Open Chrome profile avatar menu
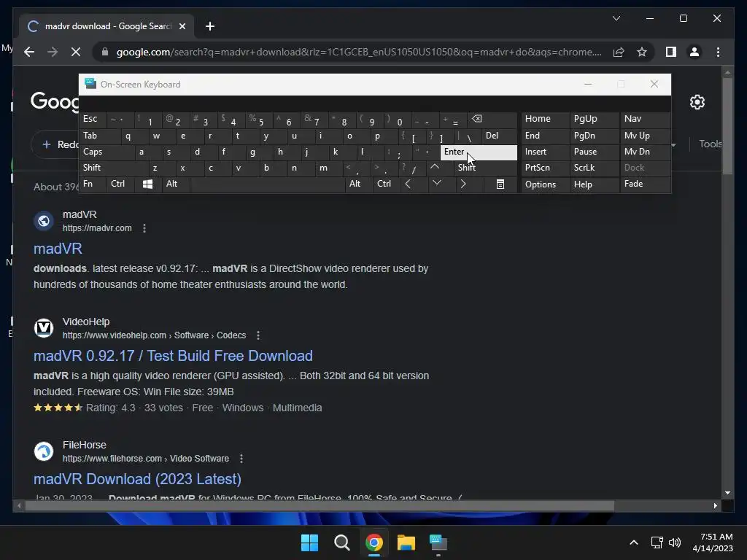The image size is (747, 560). click(694, 52)
